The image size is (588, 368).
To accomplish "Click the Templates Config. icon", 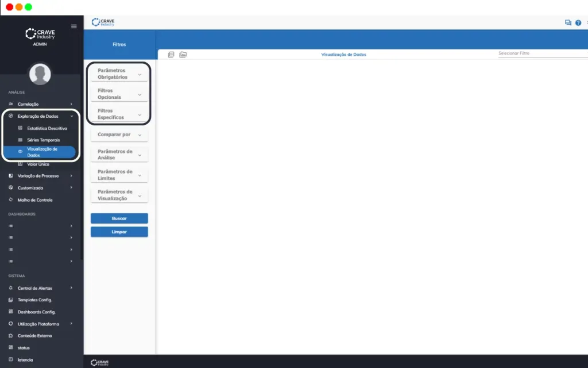I will pyautogui.click(x=10, y=300).
